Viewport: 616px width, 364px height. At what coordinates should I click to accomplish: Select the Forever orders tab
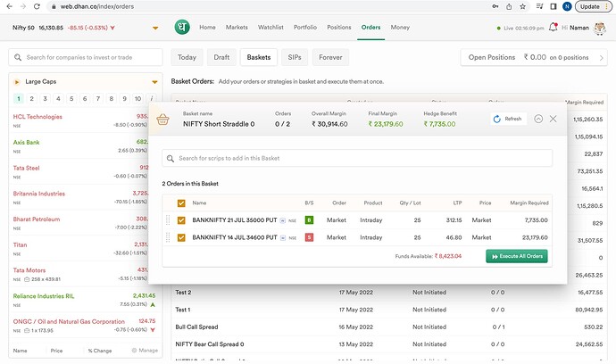[330, 57]
